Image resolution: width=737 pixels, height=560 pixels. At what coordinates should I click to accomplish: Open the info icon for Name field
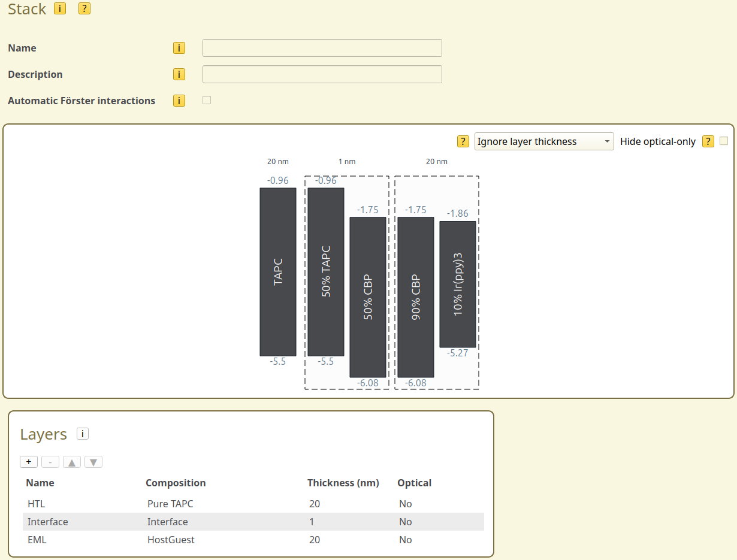(179, 48)
